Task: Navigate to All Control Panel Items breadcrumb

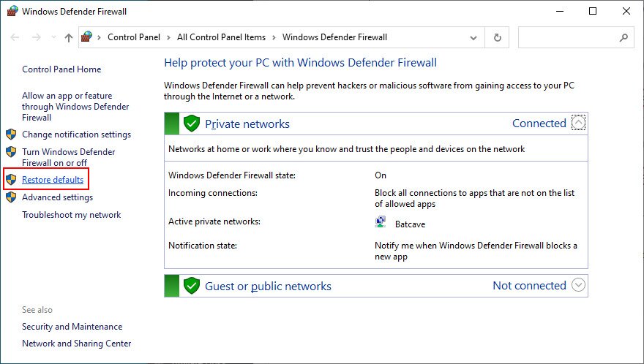Action: [x=221, y=37]
